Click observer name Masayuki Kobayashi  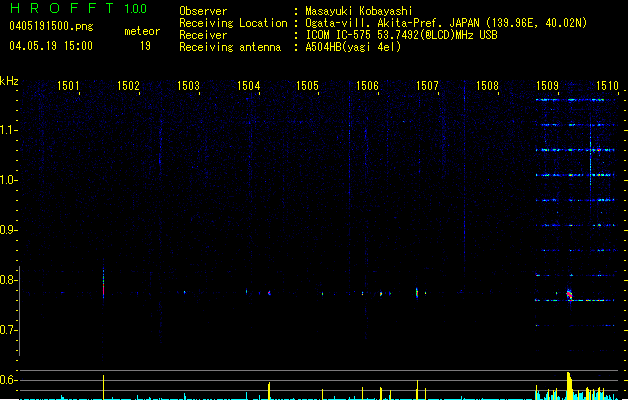(359, 11)
